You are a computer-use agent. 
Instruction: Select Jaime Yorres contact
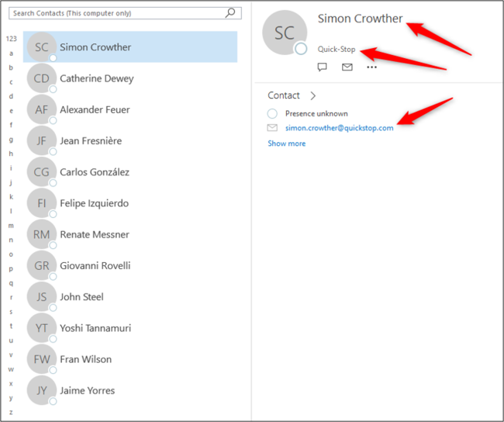tap(130, 390)
